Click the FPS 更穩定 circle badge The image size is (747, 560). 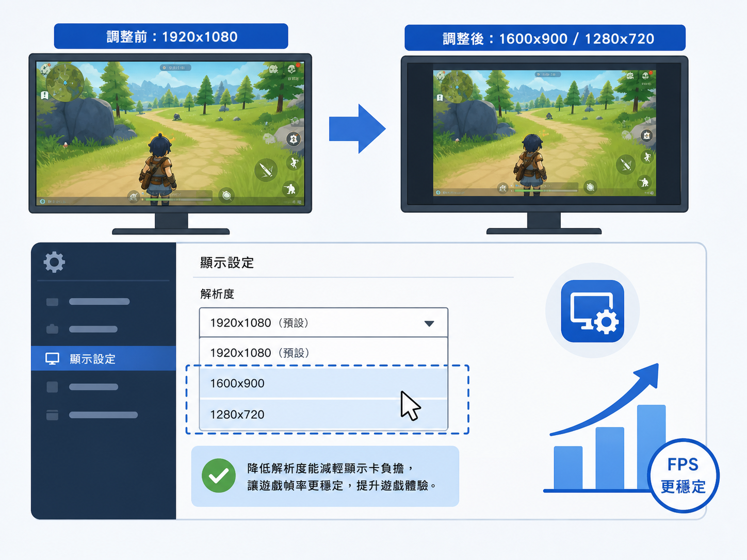(x=683, y=475)
